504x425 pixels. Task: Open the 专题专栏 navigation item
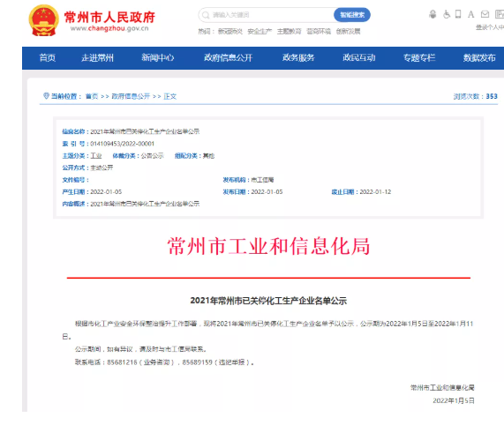(x=419, y=58)
